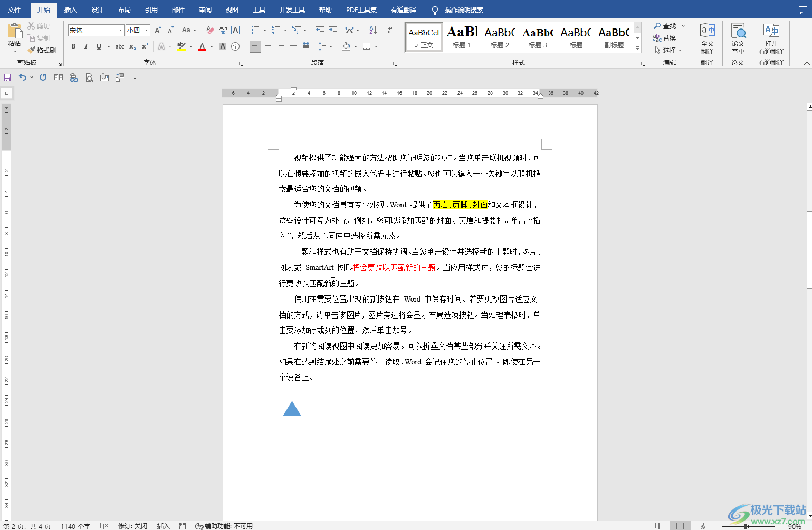The image size is (812, 530).
Task: Click the Save icon in quick access toolbar
Action: tap(7, 78)
